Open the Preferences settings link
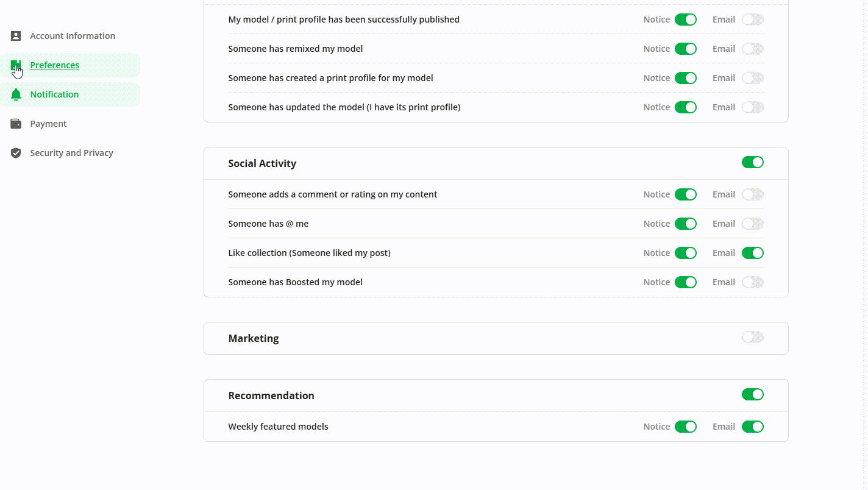 click(54, 65)
